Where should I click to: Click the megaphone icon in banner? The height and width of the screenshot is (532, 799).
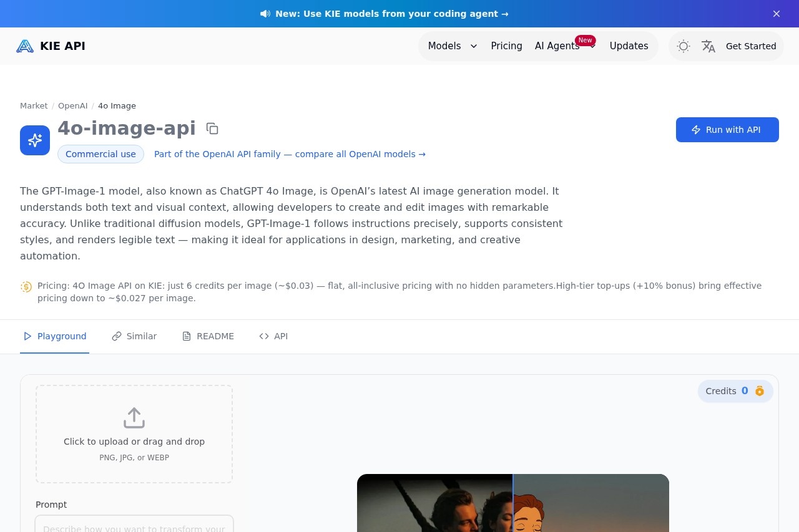point(265,14)
